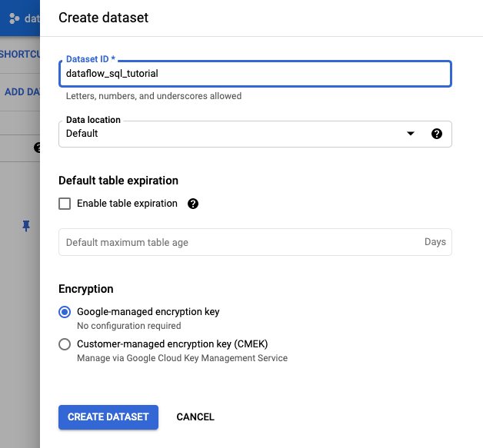
Task: Enable table expiration checkbox
Action: 65,204
